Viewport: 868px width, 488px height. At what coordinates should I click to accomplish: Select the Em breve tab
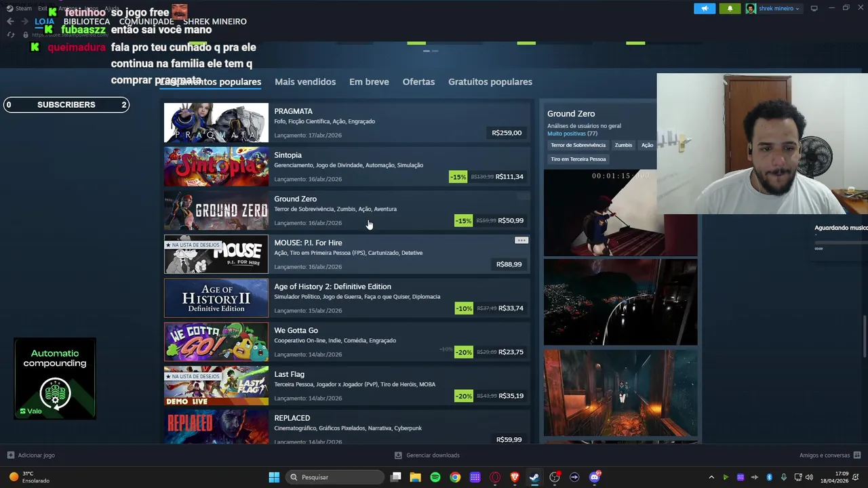click(369, 82)
